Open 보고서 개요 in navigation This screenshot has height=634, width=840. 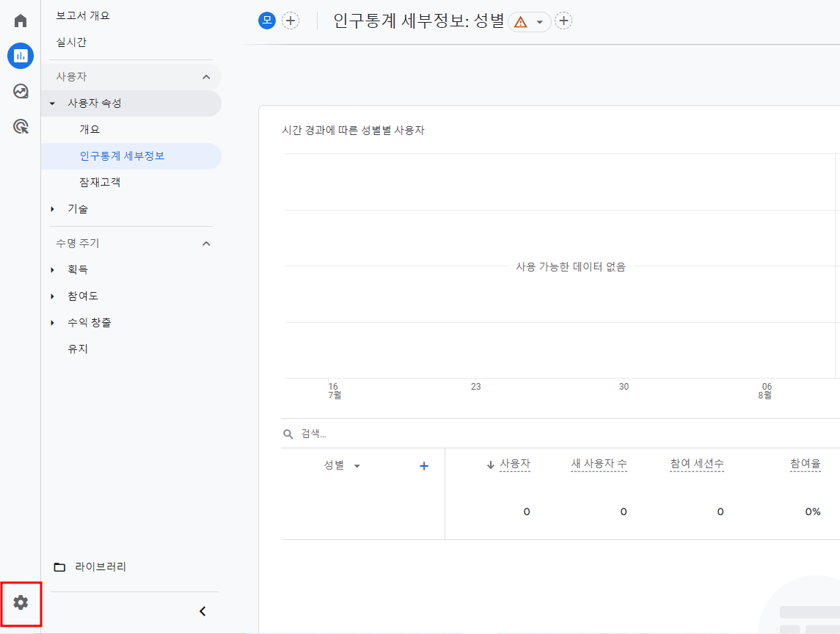click(83, 15)
